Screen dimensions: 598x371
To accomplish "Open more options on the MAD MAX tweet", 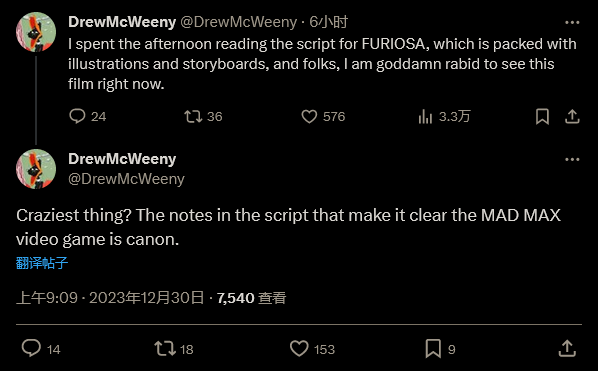I will pos(572,159).
